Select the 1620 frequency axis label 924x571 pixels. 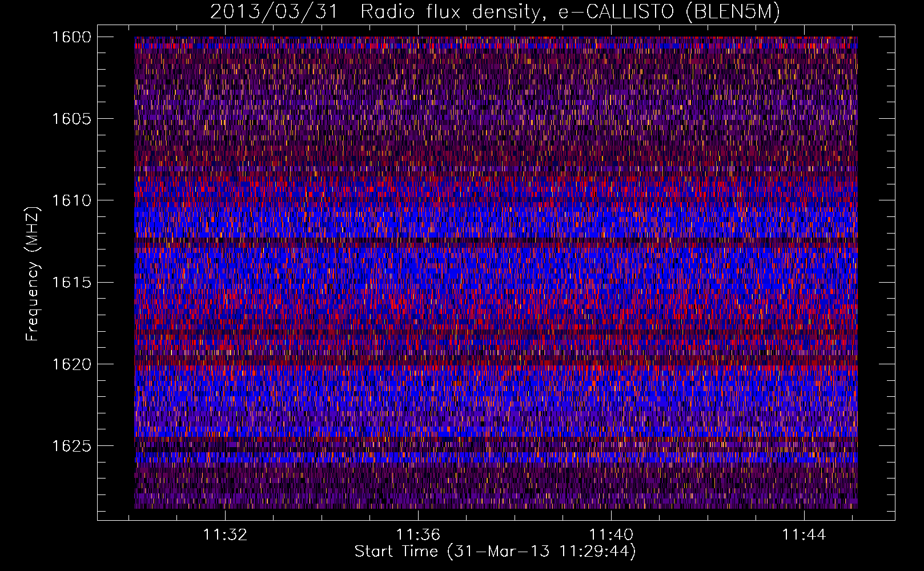pos(71,364)
